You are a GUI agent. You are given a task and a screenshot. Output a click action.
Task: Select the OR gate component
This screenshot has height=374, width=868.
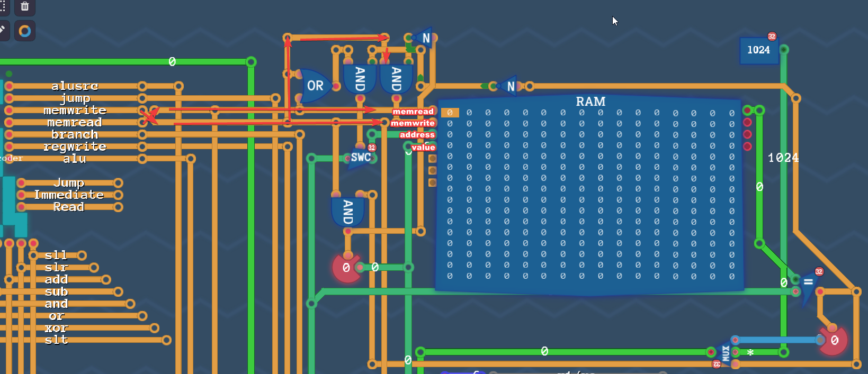point(315,85)
